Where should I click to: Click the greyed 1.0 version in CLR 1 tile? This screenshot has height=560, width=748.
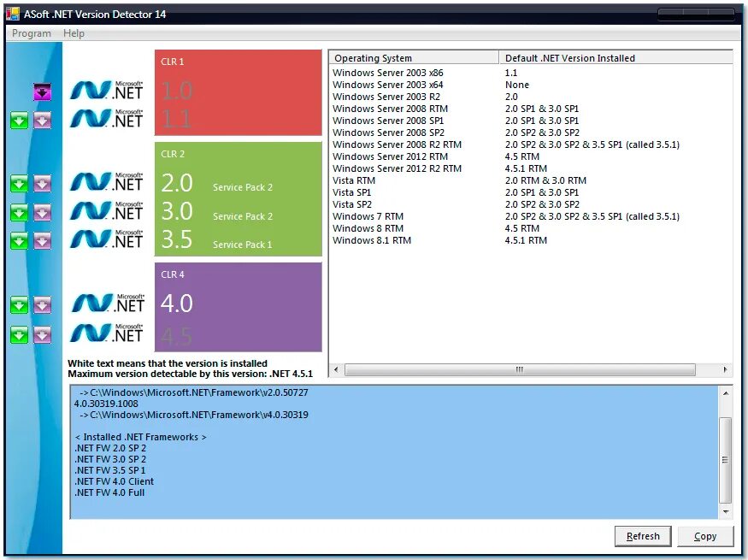point(177,91)
